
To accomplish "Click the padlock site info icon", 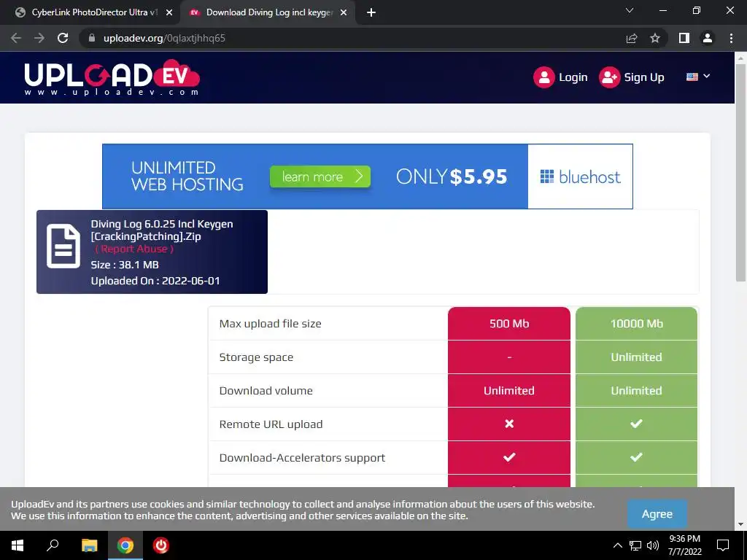I will tap(92, 38).
